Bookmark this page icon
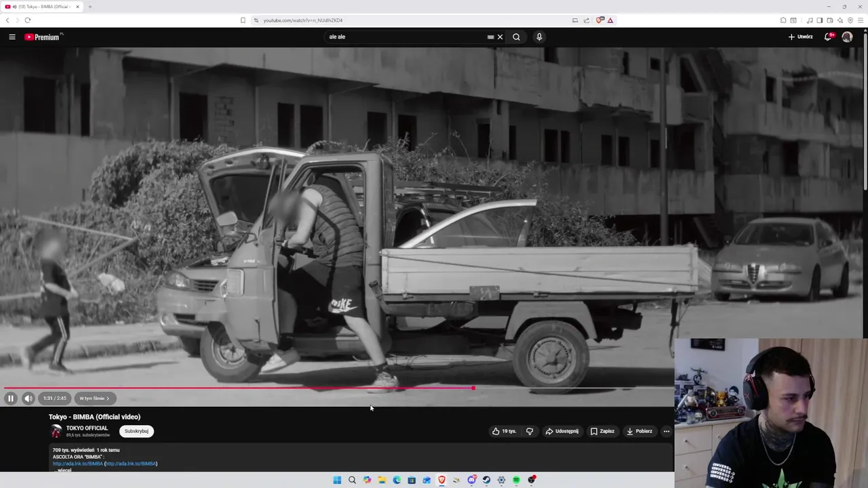This screenshot has width=868, height=488. coord(243,20)
